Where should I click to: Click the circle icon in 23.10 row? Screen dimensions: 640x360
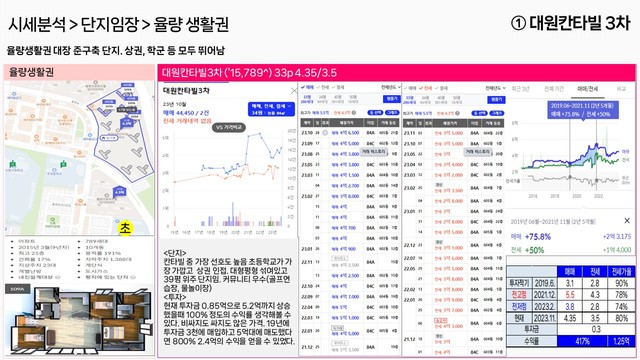click(325, 133)
